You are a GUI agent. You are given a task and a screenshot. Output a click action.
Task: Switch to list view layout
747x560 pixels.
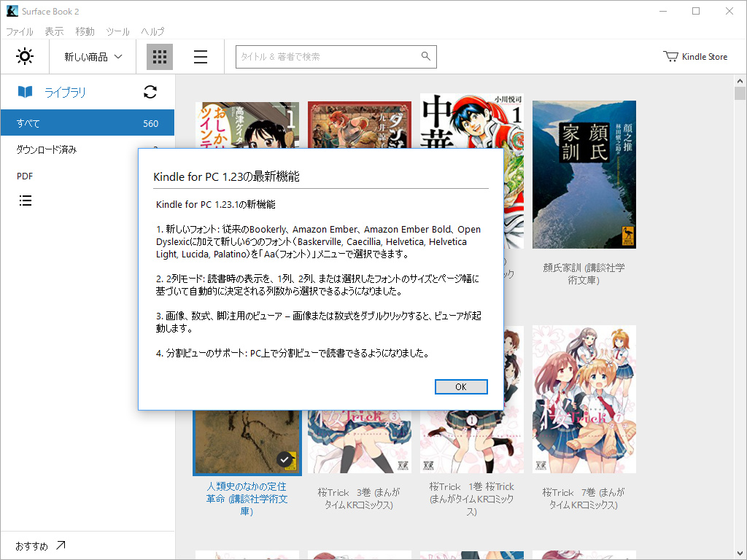(x=200, y=56)
